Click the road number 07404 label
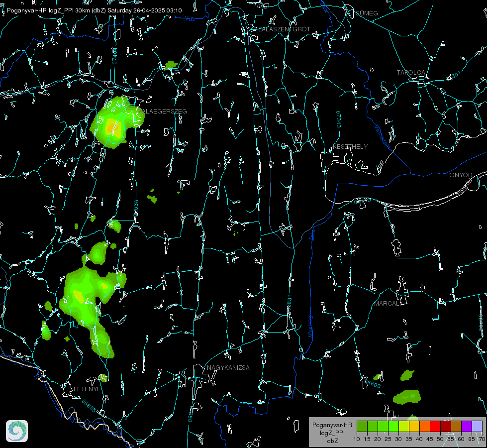Viewport: 487px width, 448px height. pyautogui.click(x=114, y=56)
